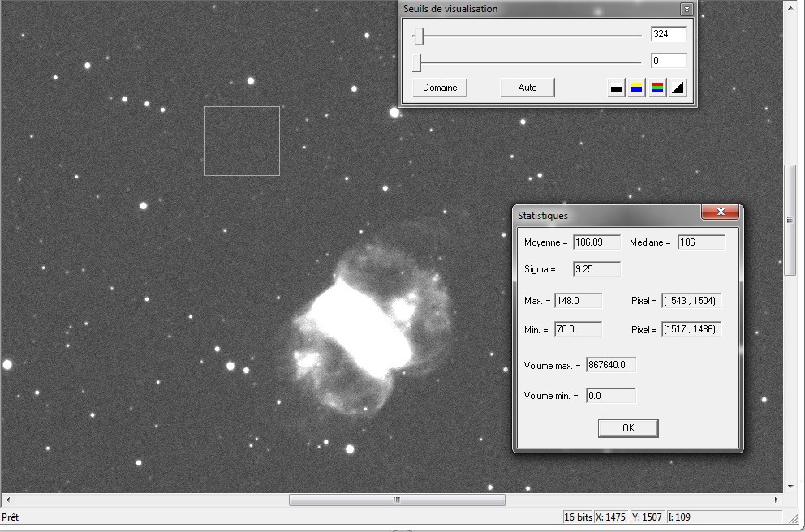Click the horizontal scrollbar right arrow
Screen dimensions: 805x532
tap(776, 500)
